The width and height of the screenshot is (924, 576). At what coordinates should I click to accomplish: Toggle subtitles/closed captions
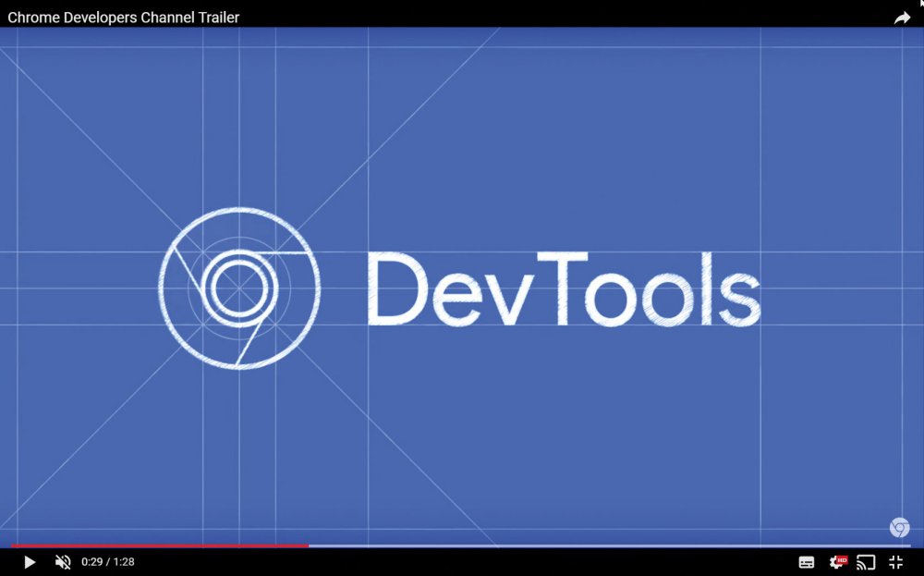click(x=806, y=562)
